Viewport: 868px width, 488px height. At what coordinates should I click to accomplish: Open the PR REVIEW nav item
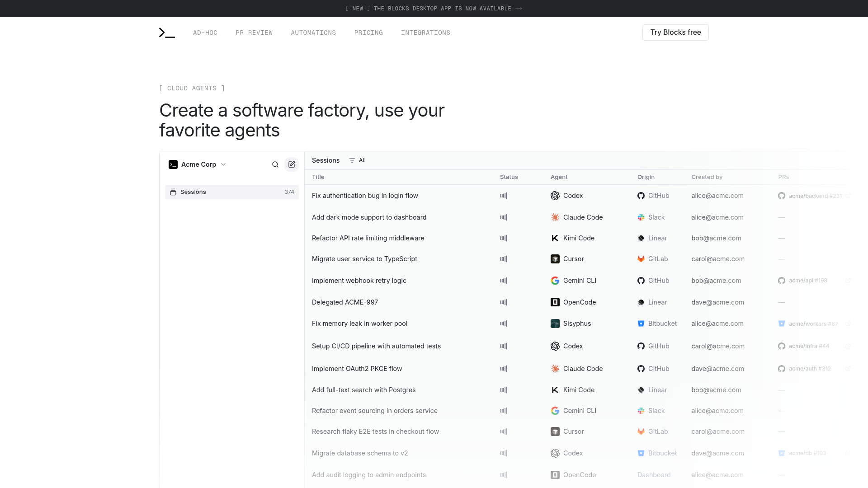coord(254,33)
